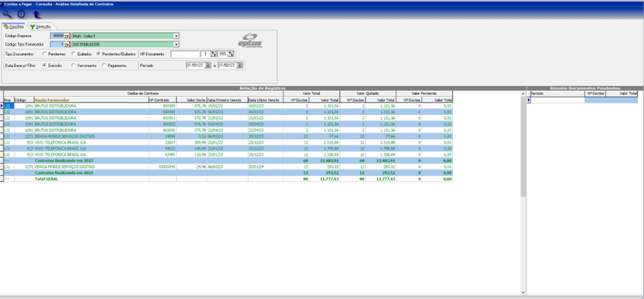644x299 pixels.
Task: Select the Quitados document type option
Action: (73, 54)
